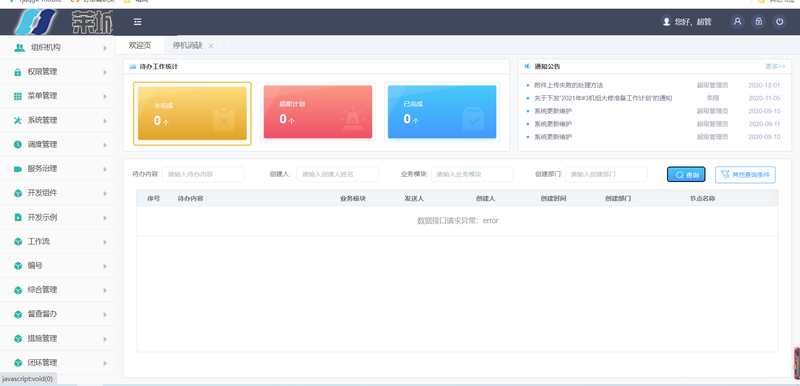Expand 菜单管理 using its arrow

coord(105,96)
